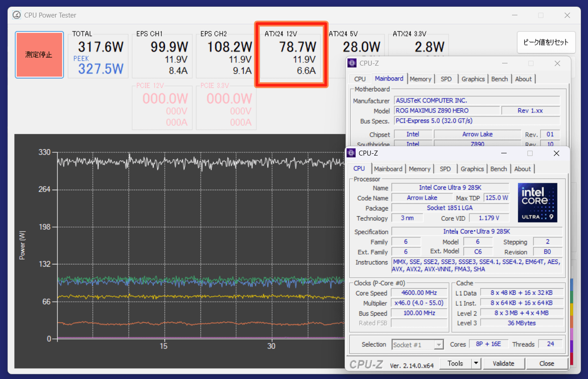Click the Tools button in CPU-Z

[x=455, y=363]
